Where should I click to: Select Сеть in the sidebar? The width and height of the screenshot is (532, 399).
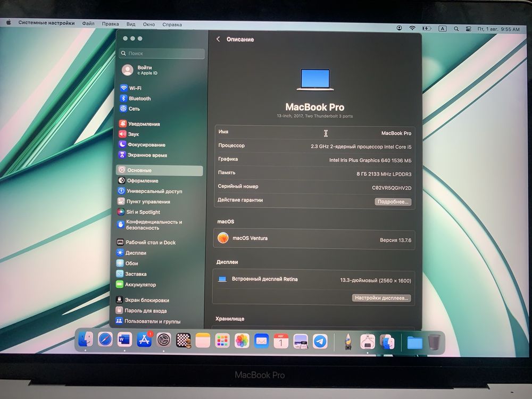pyautogui.click(x=130, y=109)
